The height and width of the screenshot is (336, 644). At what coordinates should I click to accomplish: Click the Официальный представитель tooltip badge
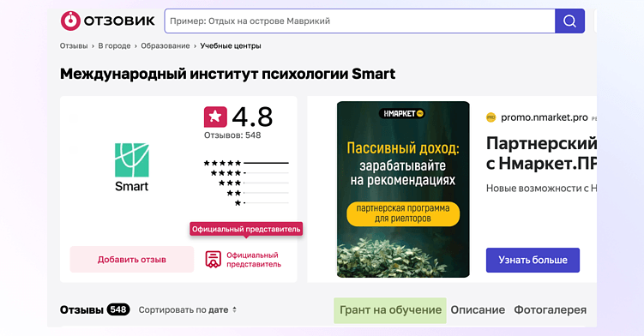click(246, 229)
